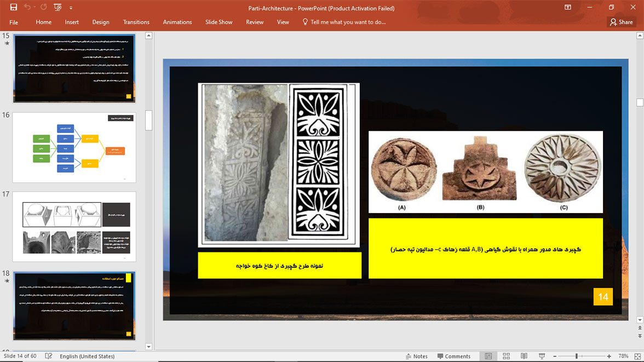This screenshot has width=644, height=362.
Task: Switch to Slide Show tab
Action: pos(219,22)
